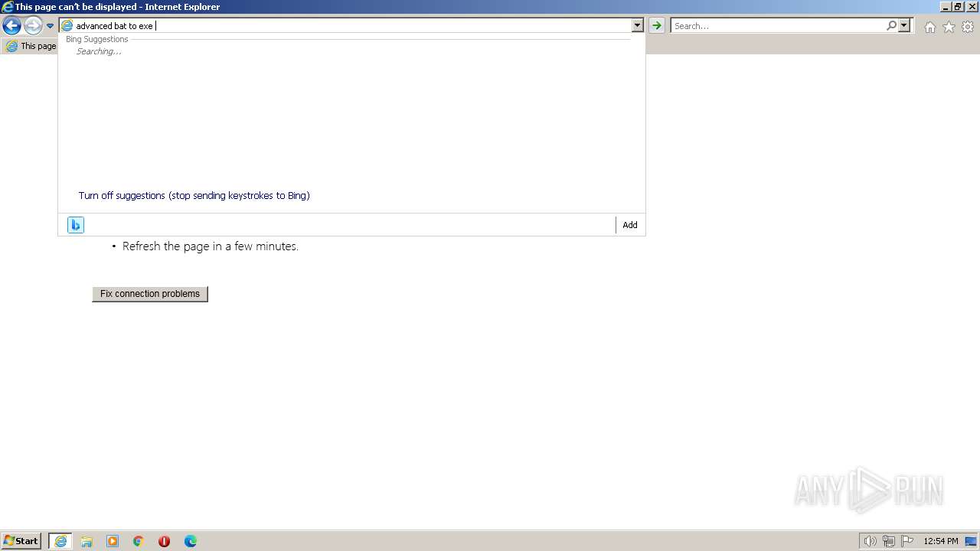Launch Microsoft Edge from the taskbar
This screenshot has height=551, width=980.
(x=191, y=541)
